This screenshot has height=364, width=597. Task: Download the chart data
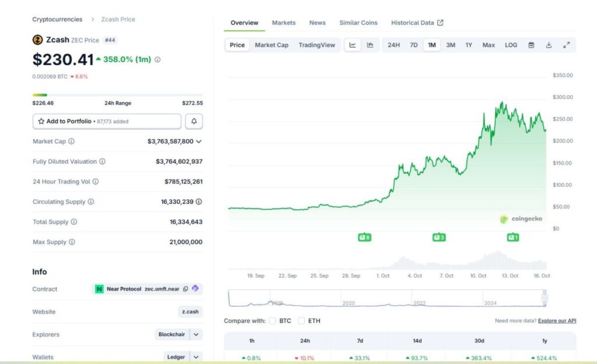click(x=549, y=45)
